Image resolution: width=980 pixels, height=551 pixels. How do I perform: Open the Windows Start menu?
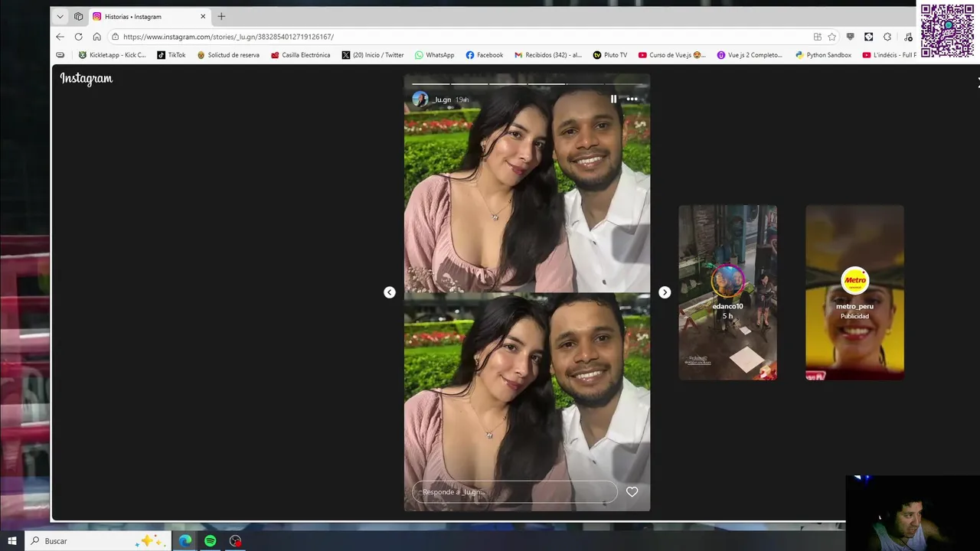12,541
